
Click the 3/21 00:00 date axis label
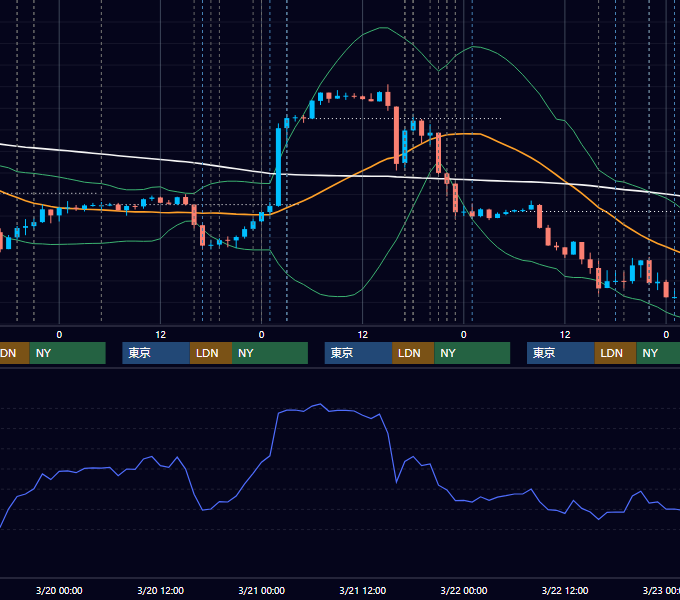click(262, 590)
